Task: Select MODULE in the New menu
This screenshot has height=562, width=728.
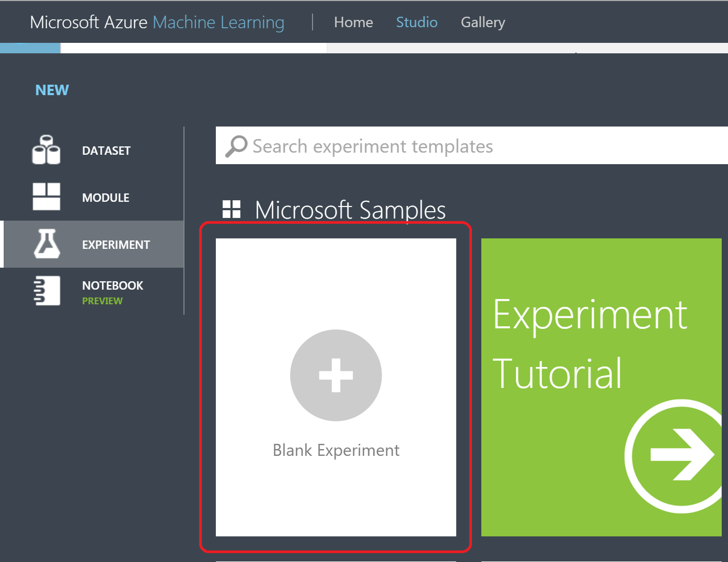Action: pyautogui.click(x=92, y=197)
